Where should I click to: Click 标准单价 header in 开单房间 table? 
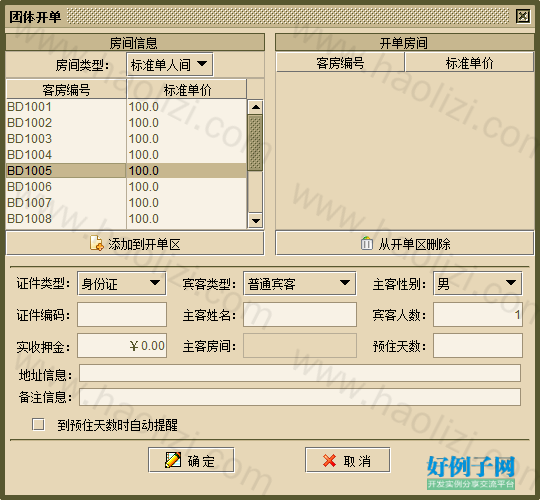point(469,63)
